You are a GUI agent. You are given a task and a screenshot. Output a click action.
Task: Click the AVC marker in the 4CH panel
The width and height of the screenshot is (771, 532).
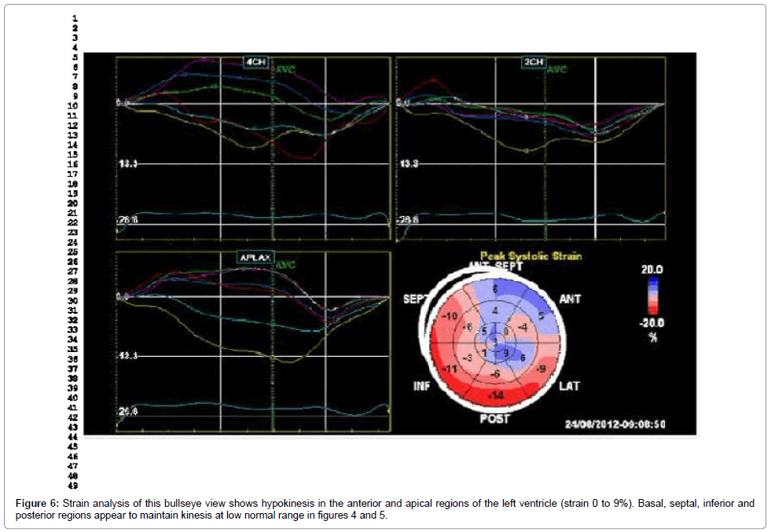pos(282,69)
